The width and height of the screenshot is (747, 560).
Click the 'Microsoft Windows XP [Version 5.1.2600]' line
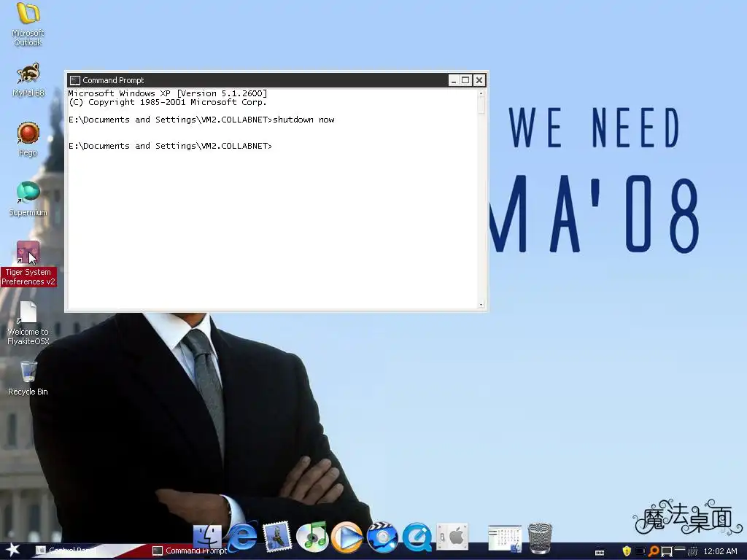[x=168, y=93]
